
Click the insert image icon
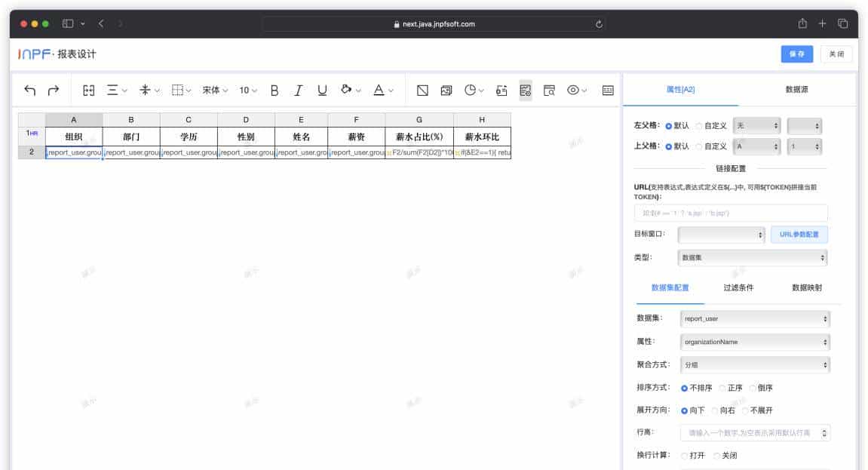click(446, 91)
